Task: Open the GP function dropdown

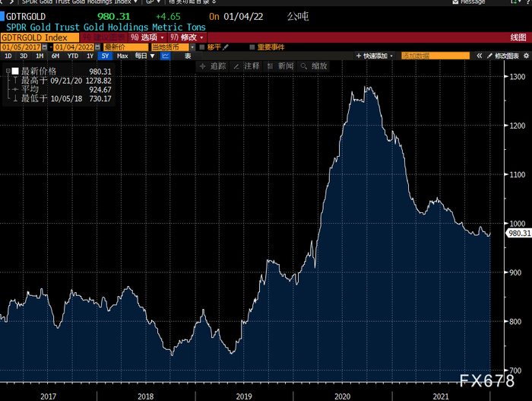Action: [153, 2]
